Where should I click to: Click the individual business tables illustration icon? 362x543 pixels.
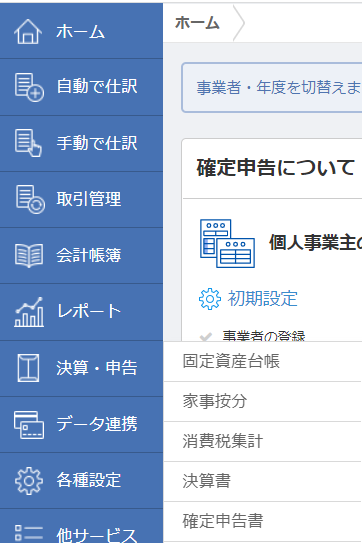pyautogui.click(x=227, y=243)
